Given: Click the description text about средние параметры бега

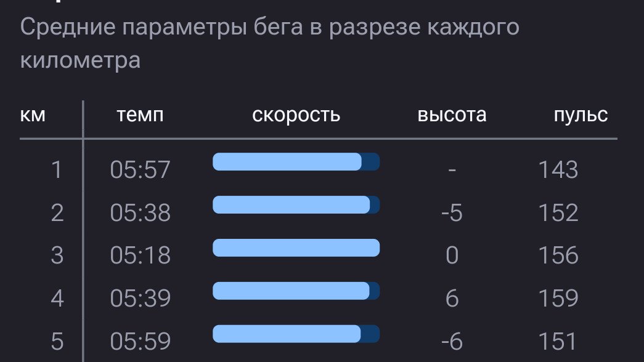Looking at the screenshot, I should click(269, 44).
